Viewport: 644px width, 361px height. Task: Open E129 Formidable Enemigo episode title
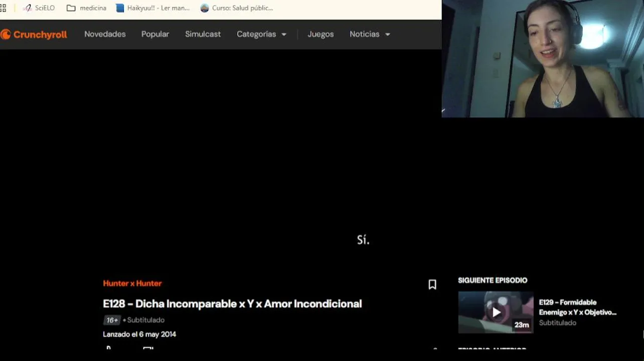pos(577,307)
